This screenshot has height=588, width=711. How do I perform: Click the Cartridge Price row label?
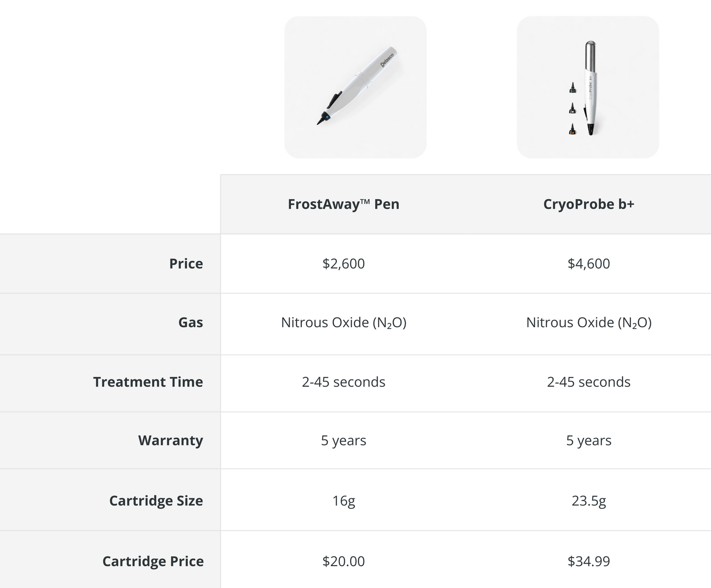tap(153, 561)
